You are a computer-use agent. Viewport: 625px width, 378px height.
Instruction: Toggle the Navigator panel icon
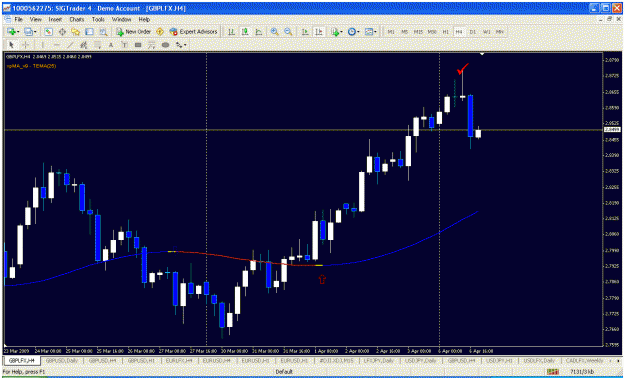coord(76,32)
